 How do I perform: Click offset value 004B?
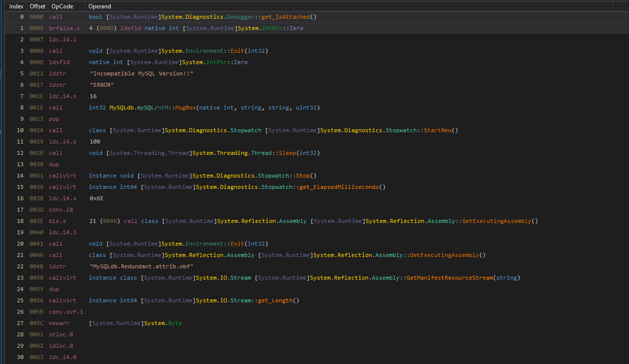pyautogui.click(x=37, y=266)
